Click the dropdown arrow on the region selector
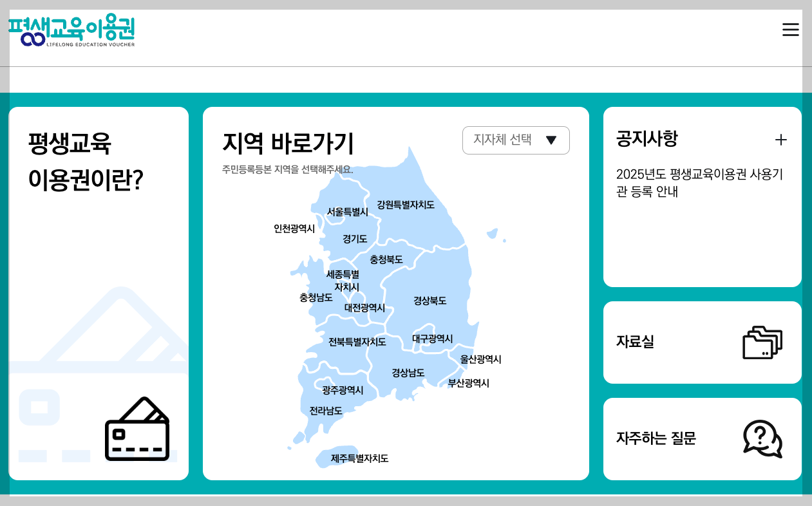Screen dimensions: 812x506 552,140
